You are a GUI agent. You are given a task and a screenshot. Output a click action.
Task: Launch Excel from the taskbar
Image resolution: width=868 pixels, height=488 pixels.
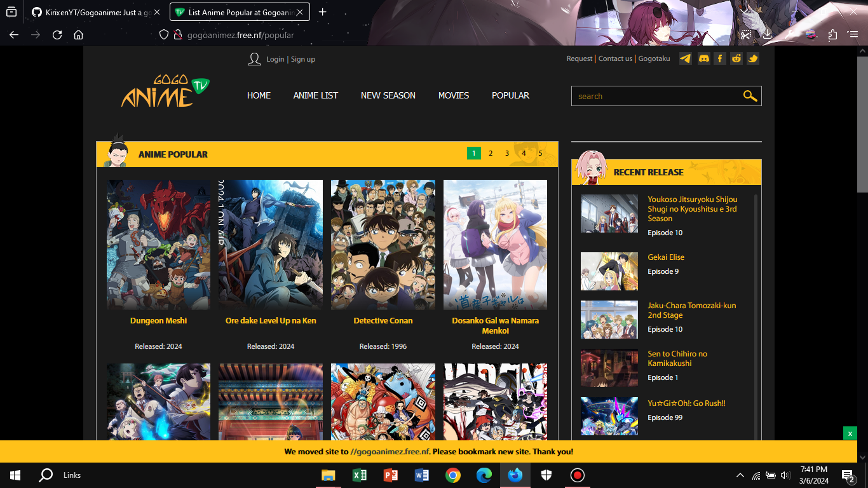point(360,475)
